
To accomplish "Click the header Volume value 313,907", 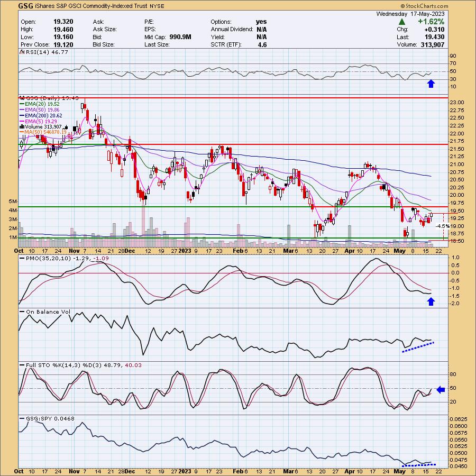I will coord(433,44).
